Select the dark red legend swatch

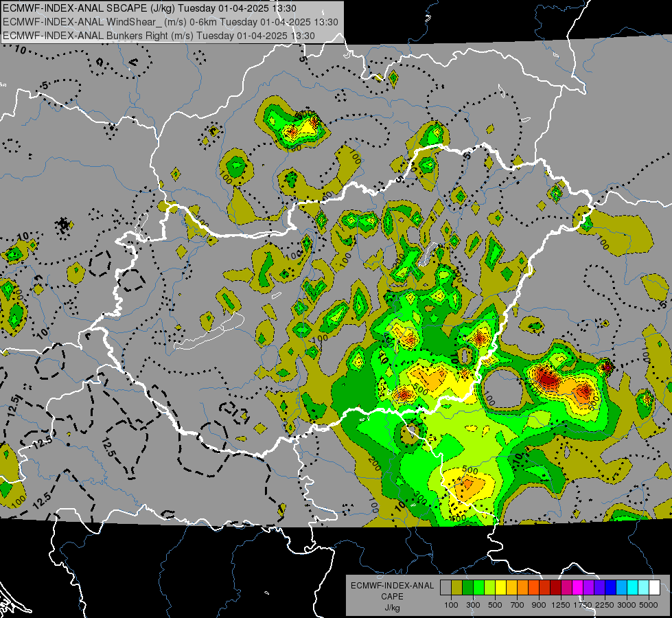555,588
